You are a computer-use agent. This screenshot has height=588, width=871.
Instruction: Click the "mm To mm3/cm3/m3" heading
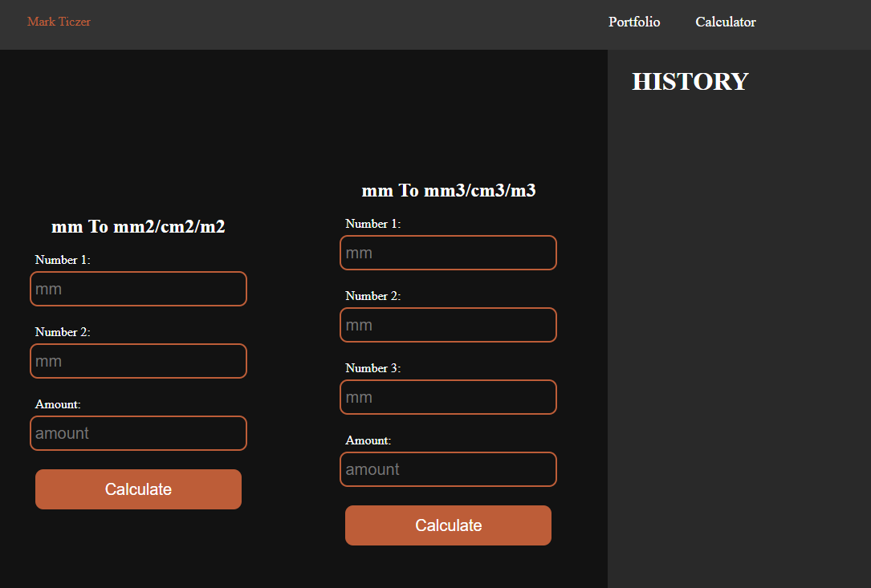(x=448, y=191)
